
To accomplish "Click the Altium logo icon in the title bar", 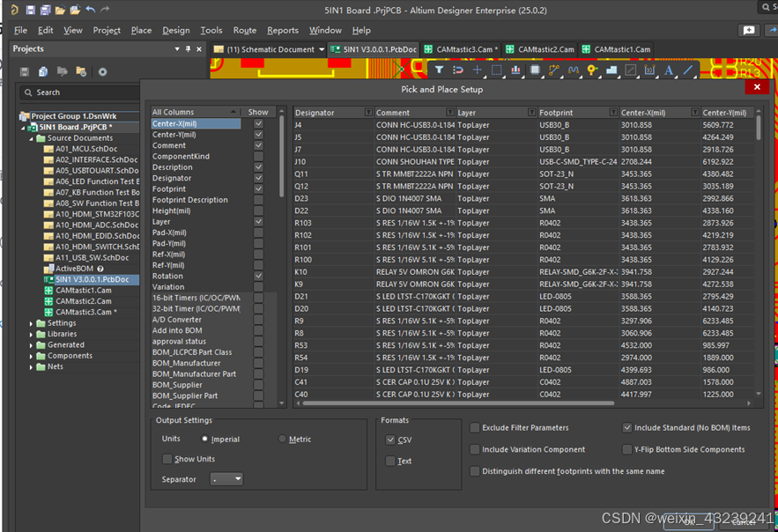I will tap(14, 10).
